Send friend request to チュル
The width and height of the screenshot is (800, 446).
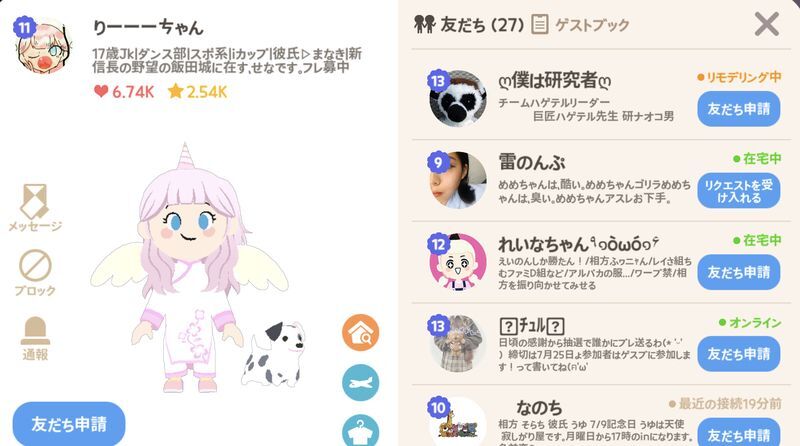point(739,354)
